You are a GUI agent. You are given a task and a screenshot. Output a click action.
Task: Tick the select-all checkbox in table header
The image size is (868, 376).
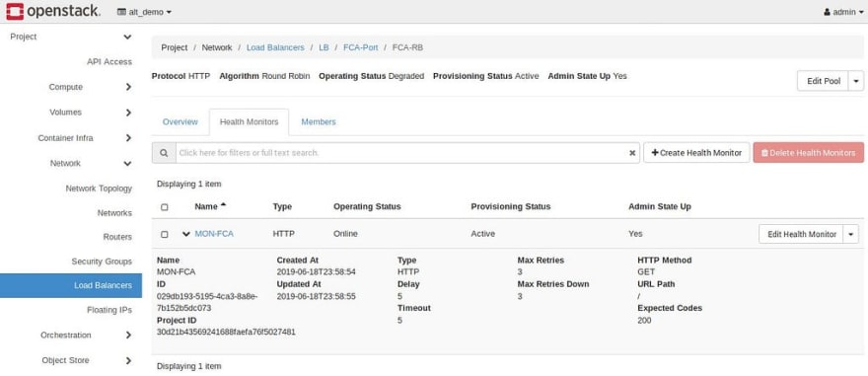pyautogui.click(x=165, y=207)
